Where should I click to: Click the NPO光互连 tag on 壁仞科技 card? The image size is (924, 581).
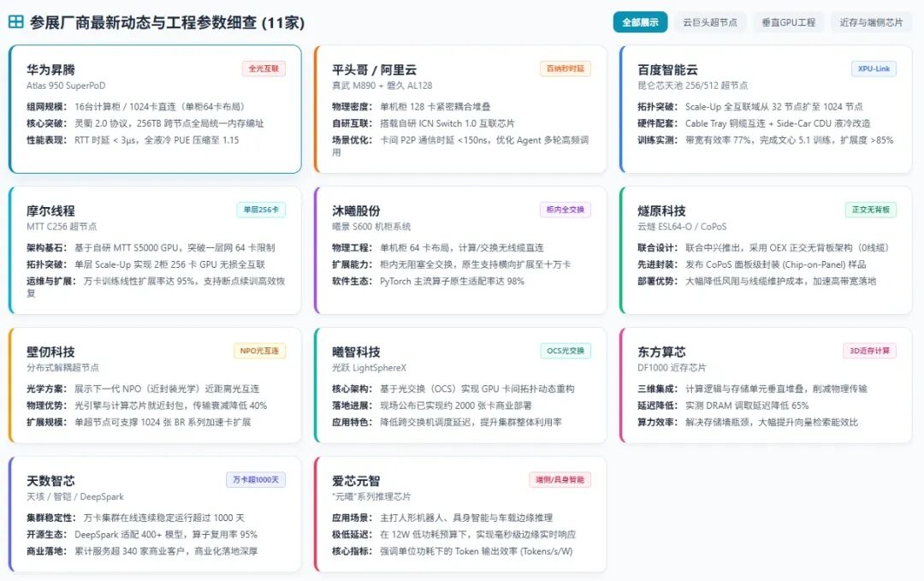point(259,351)
